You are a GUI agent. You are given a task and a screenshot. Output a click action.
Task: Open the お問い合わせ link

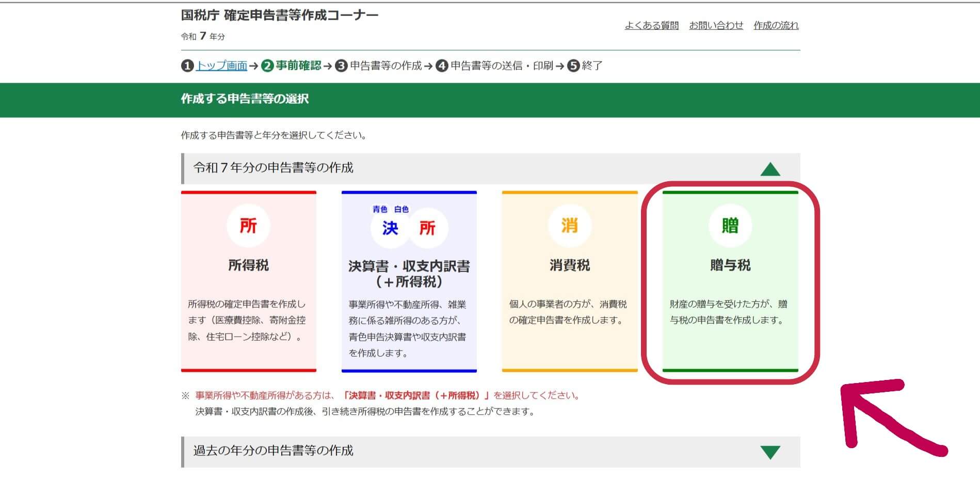(x=716, y=25)
